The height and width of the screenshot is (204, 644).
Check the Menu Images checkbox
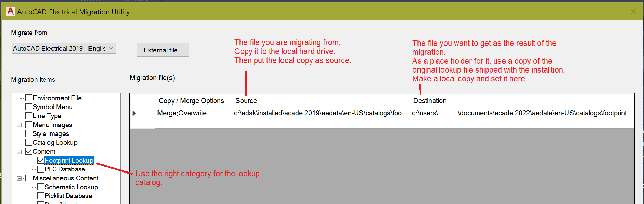tap(29, 125)
